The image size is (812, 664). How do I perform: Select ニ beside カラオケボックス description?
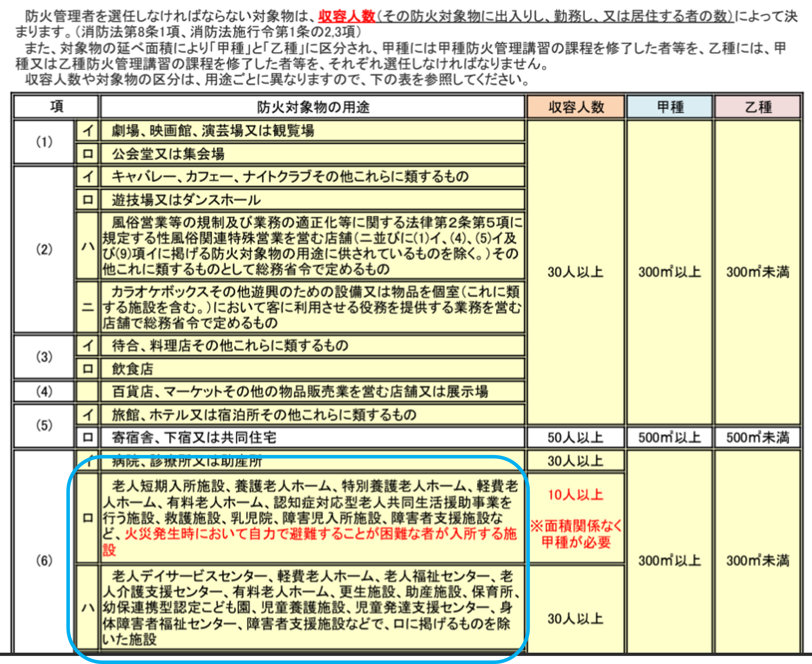(88, 307)
